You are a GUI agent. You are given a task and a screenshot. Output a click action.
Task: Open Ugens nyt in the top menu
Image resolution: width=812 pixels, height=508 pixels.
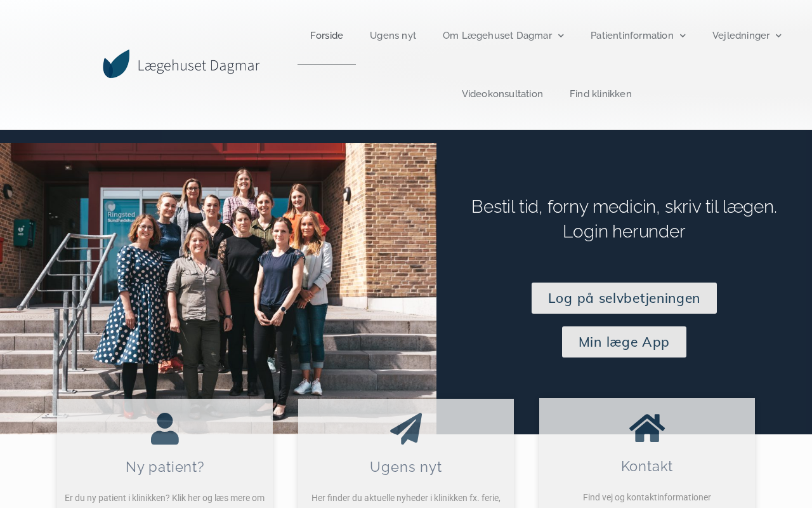[x=393, y=36]
